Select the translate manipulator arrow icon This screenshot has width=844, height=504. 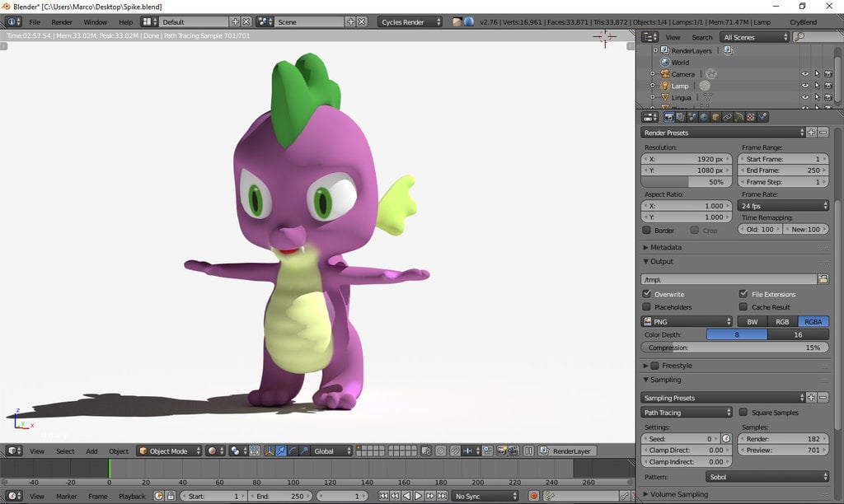click(281, 450)
